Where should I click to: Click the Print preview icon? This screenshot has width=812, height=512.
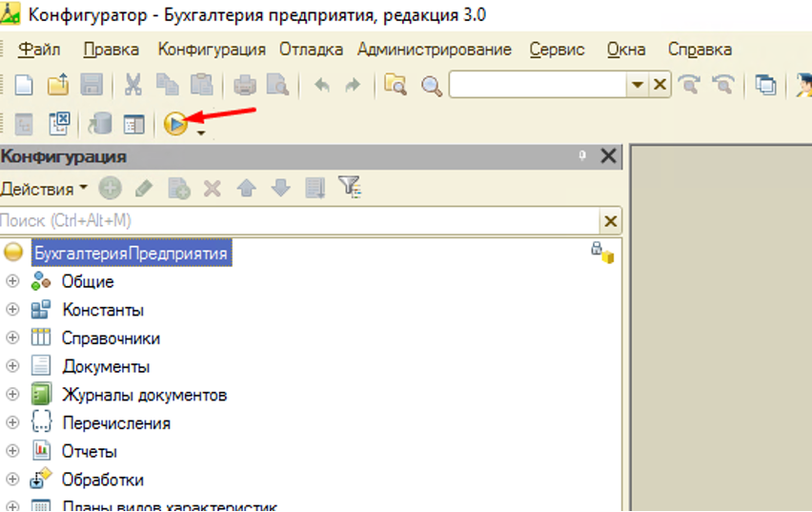[278, 85]
